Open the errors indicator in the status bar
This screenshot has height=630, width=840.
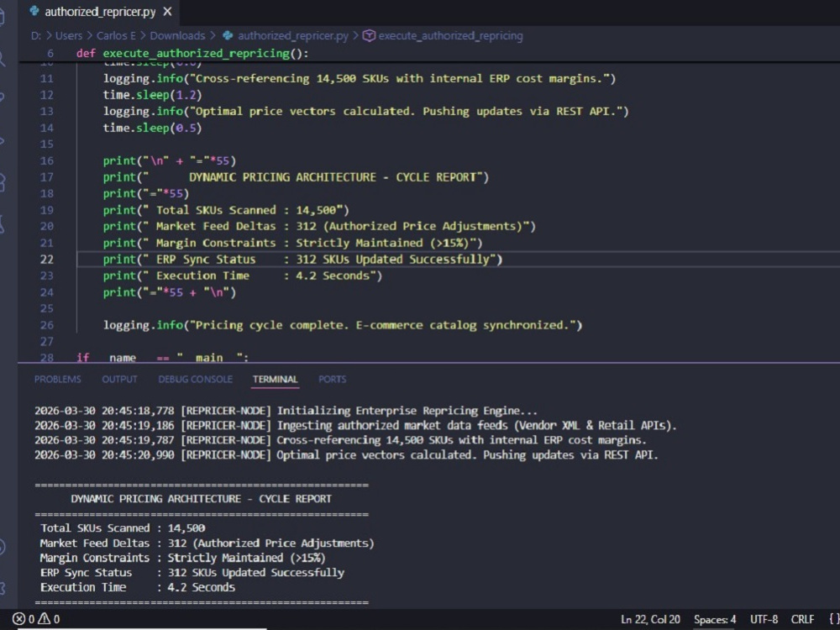pos(24,619)
